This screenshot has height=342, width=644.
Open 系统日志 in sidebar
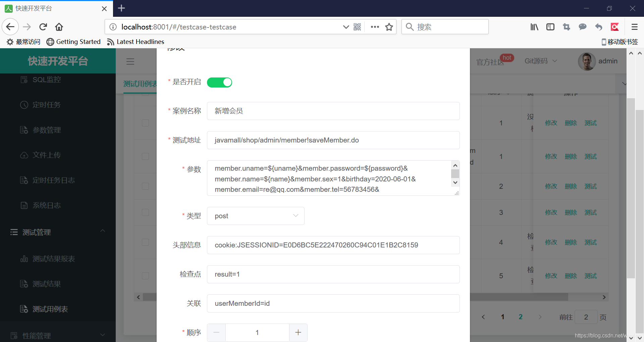(47, 205)
